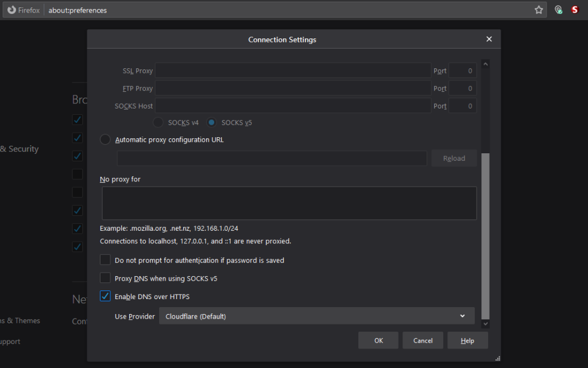
Task: Check 'Proxy DNS when using SOCKS v5'
Action: tap(105, 278)
